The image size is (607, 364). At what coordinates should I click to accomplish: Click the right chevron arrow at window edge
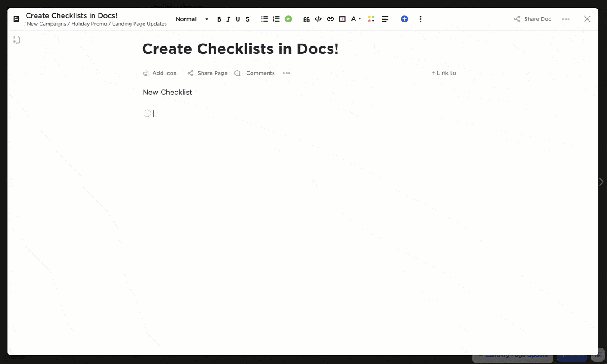click(x=602, y=182)
